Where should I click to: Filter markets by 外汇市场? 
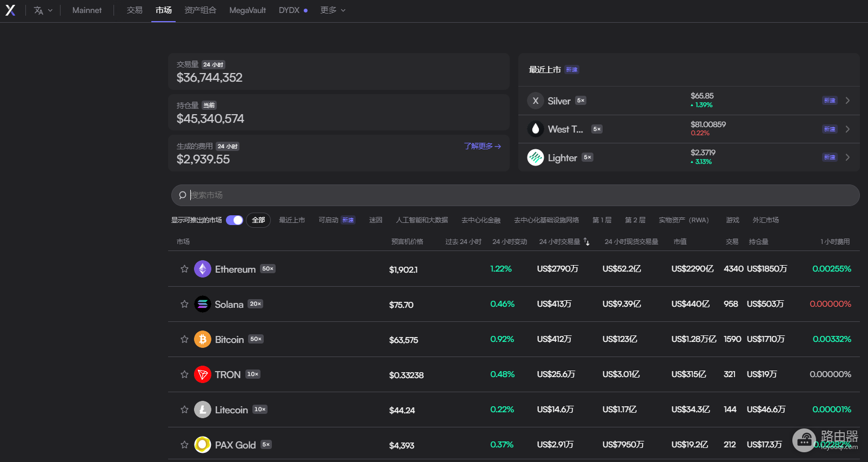pyautogui.click(x=766, y=220)
